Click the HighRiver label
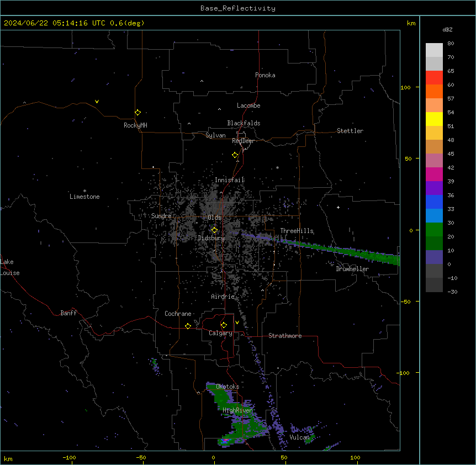The height and width of the screenshot is (465, 476). point(237,410)
